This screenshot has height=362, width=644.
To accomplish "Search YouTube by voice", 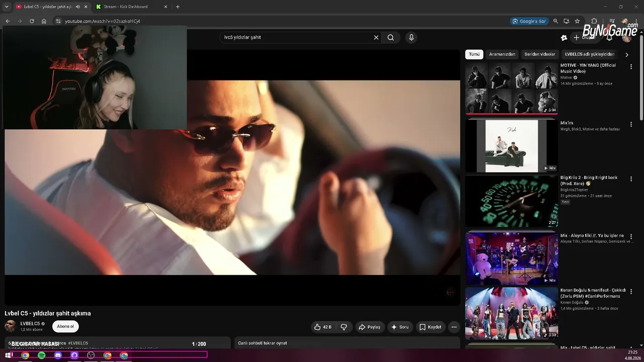I will click(411, 37).
